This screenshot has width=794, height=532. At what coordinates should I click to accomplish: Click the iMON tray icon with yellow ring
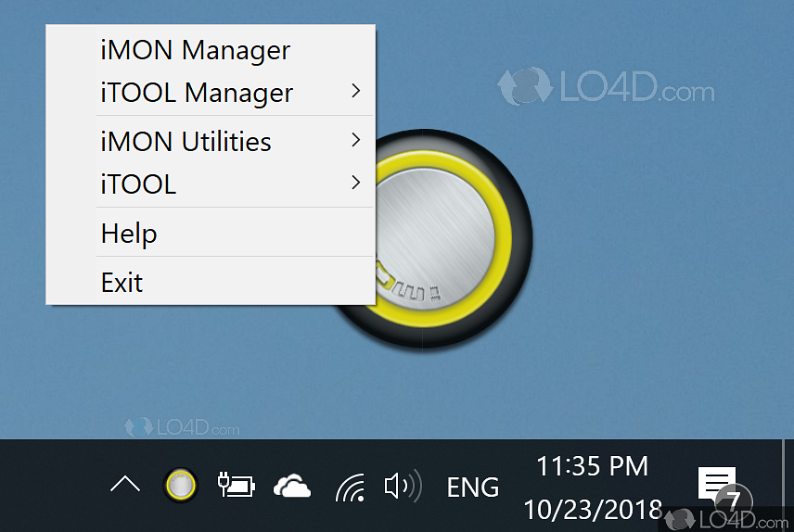click(180, 485)
